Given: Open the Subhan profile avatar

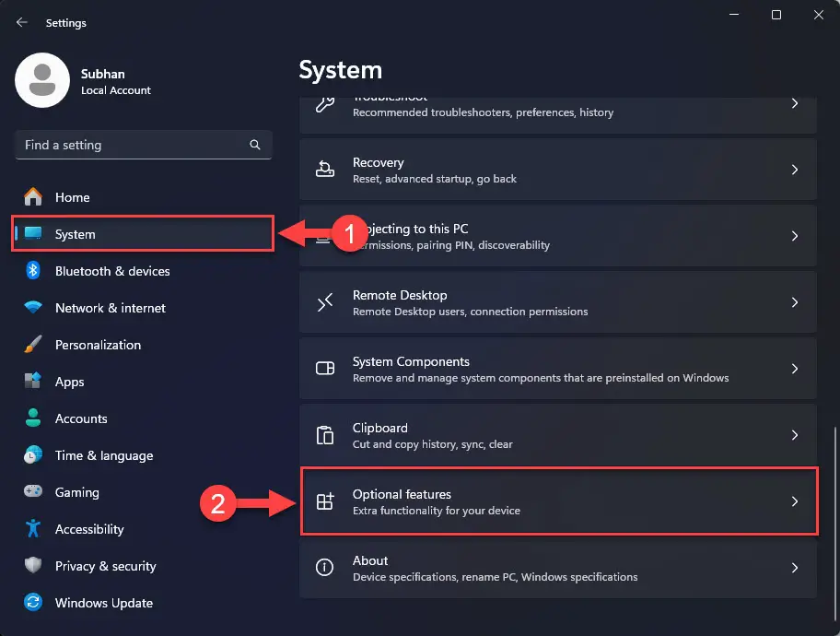Looking at the screenshot, I should tap(42, 80).
